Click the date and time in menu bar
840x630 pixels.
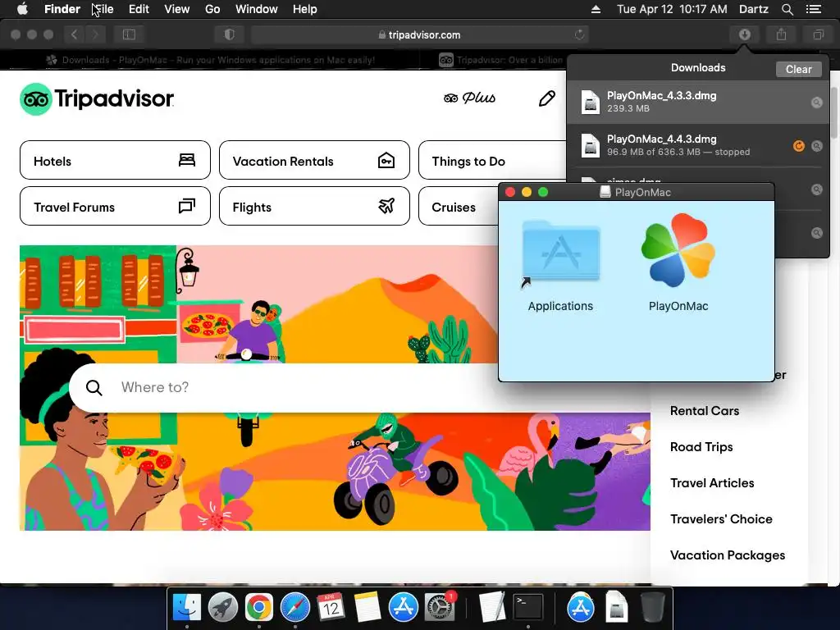[672, 9]
